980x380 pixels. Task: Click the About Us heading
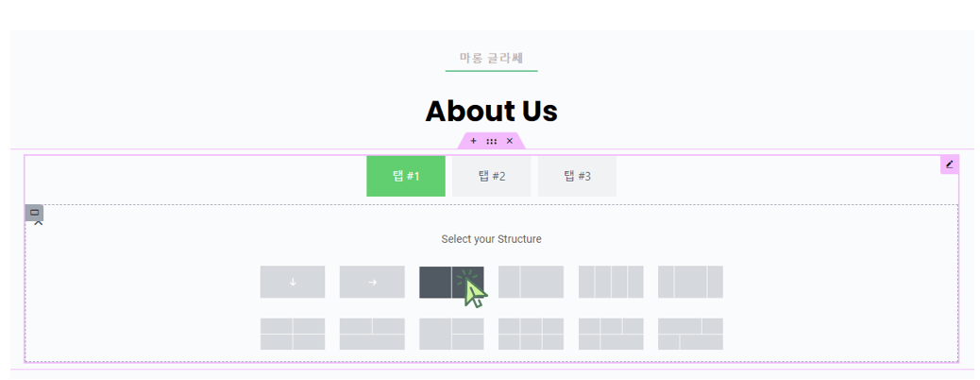pos(491,112)
